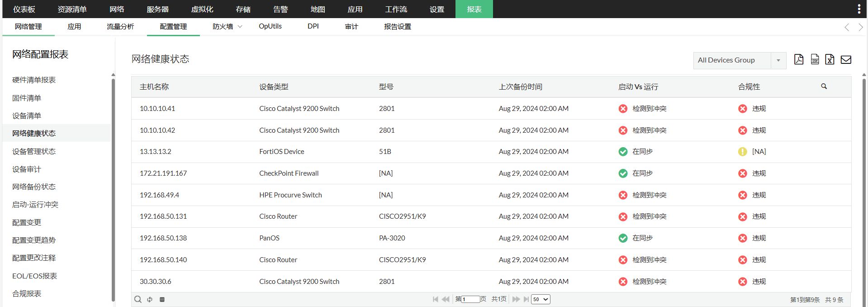Switch to 流量分析 sub-tab
This screenshot has width=868, height=307.
(x=120, y=27)
